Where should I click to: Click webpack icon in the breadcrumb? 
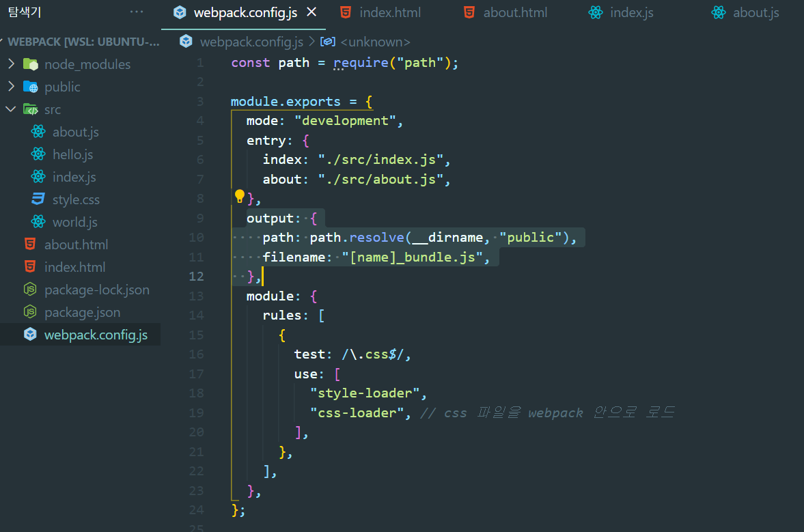(x=186, y=42)
